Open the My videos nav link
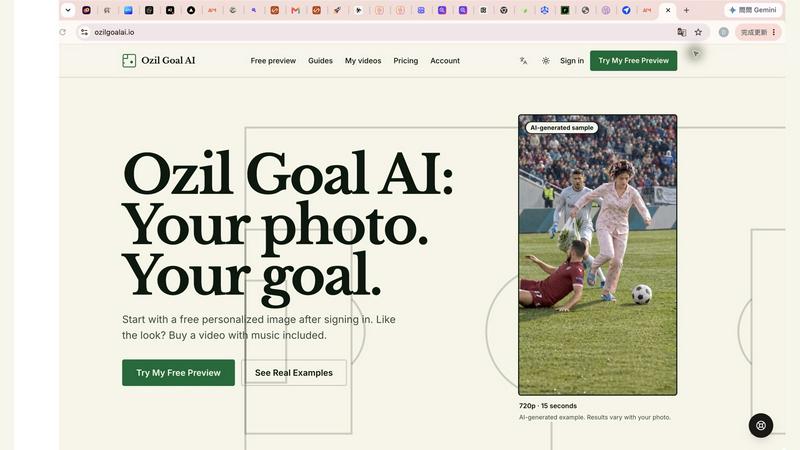Screen dimensions: 800x450 pos(363,61)
